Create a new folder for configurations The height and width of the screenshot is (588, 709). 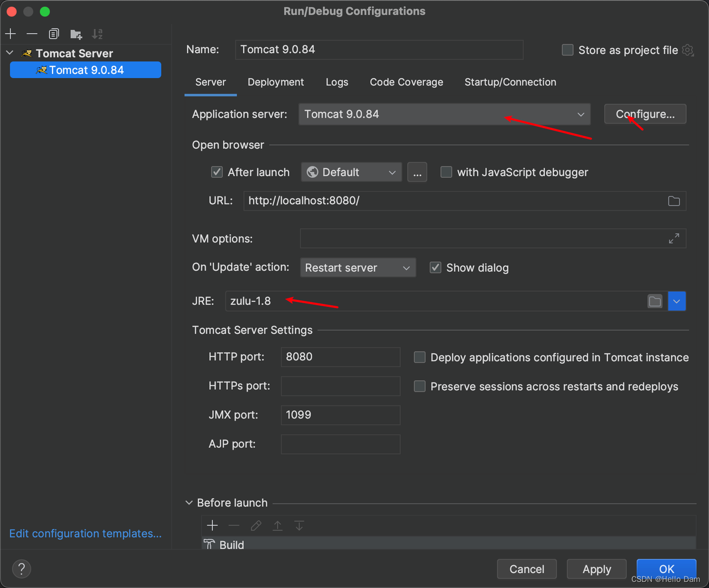(76, 34)
